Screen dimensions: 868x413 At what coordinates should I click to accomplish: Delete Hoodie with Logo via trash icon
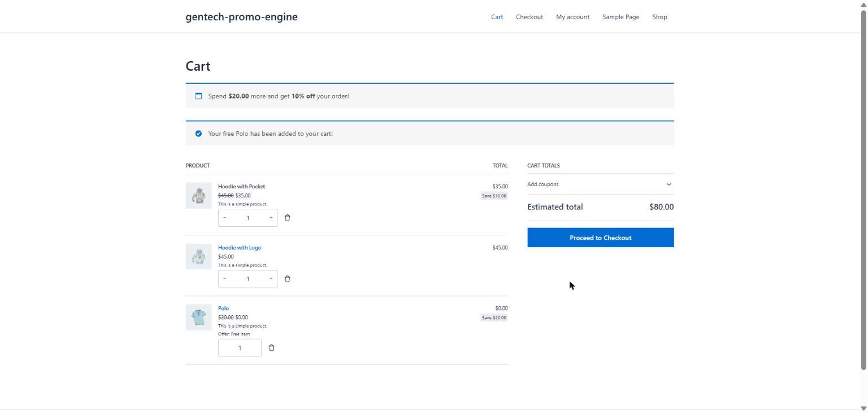[287, 279]
